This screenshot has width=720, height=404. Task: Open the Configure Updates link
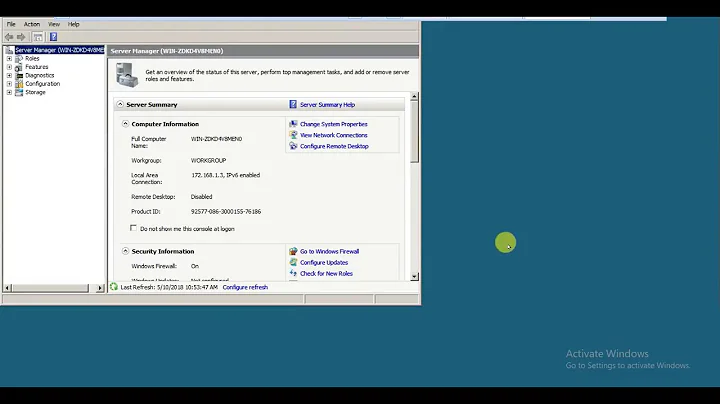(324, 262)
